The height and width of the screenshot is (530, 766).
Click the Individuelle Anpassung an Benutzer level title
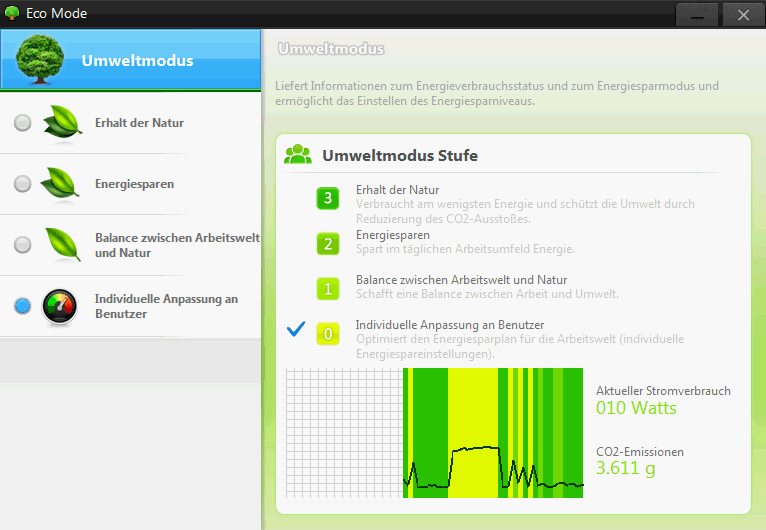[449, 325]
